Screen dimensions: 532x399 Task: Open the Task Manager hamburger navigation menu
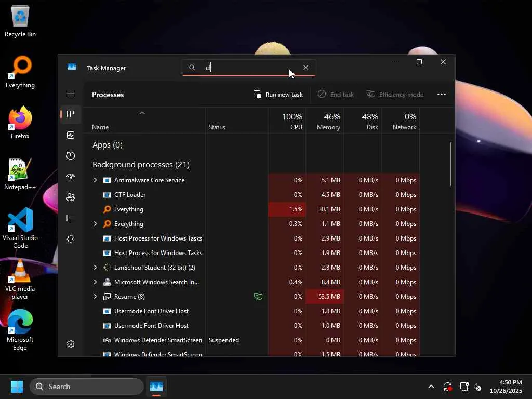pos(71,94)
